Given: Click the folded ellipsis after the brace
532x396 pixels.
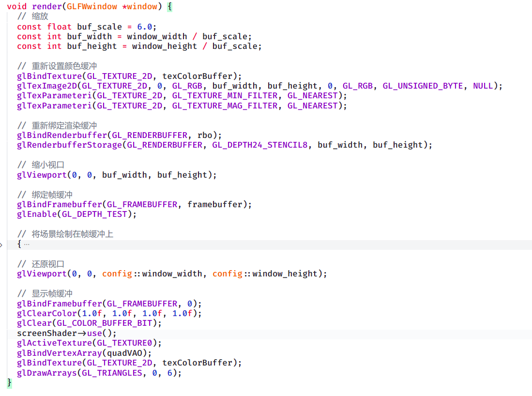Looking at the screenshot, I should tap(27, 244).
